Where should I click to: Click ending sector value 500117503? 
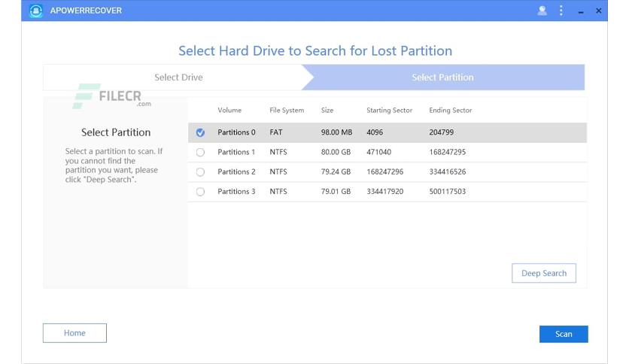[447, 191]
